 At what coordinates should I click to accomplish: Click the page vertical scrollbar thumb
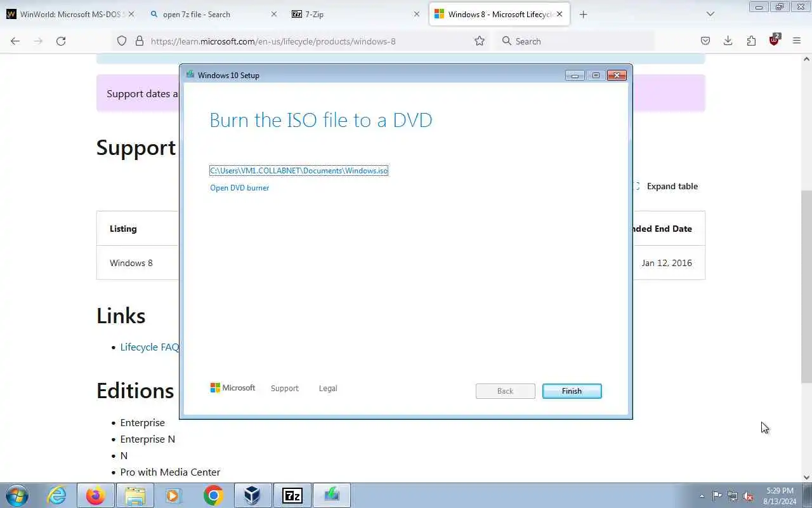pyautogui.click(x=806, y=286)
